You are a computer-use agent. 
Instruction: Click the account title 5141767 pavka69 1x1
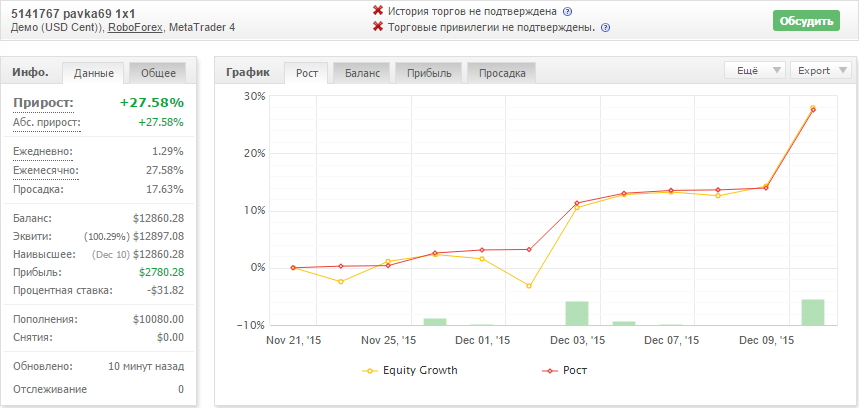click(73, 14)
